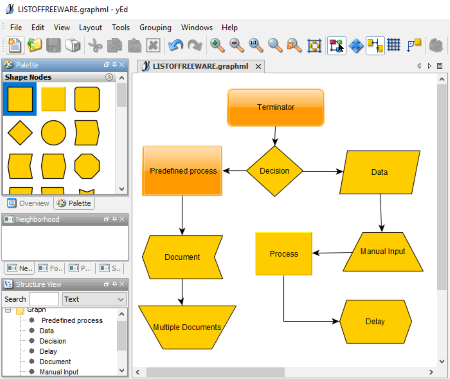Click the Copy toolbar icon
The height and width of the screenshot is (379, 450).
pos(114,45)
